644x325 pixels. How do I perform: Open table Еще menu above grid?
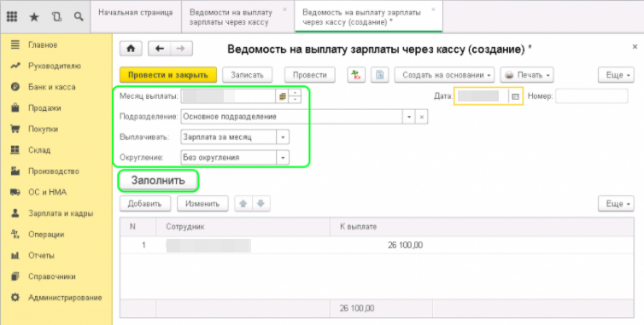pyautogui.click(x=616, y=204)
